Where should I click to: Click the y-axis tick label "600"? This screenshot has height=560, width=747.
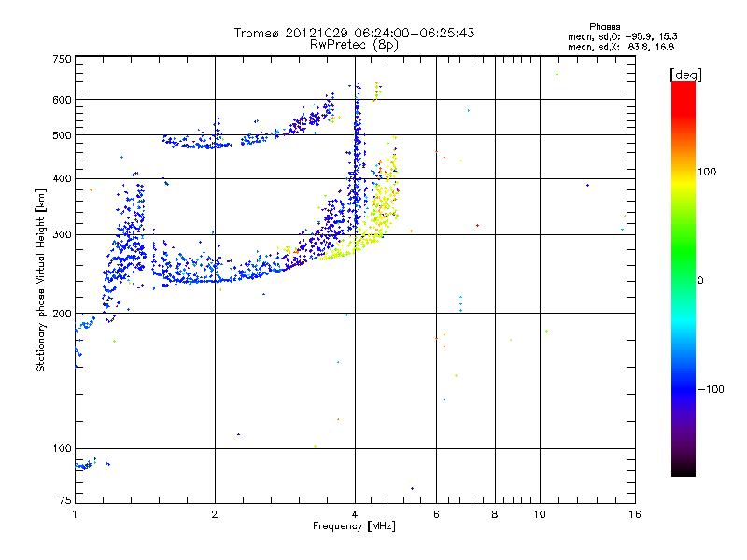(x=62, y=100)
